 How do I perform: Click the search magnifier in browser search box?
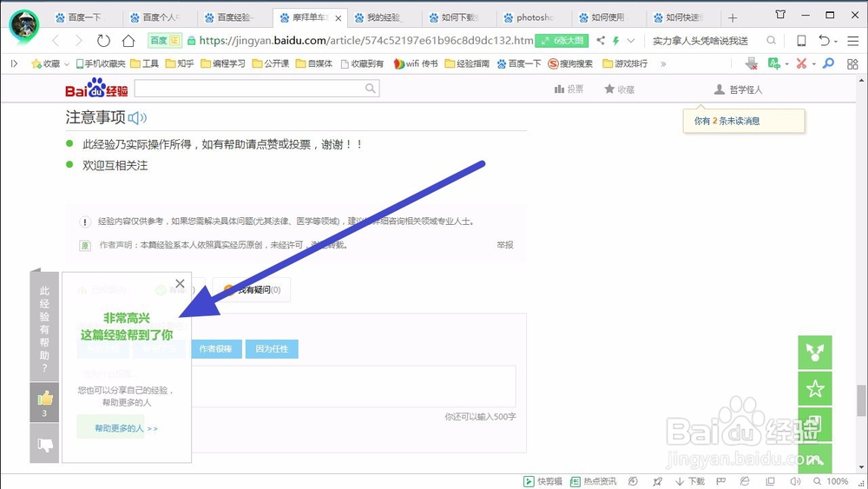[x=771, y=41]
